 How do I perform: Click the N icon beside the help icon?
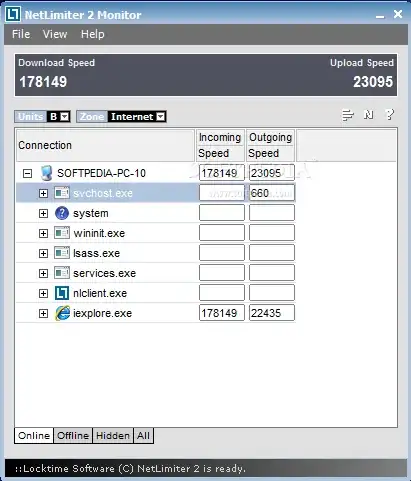(x=368, y=115)
